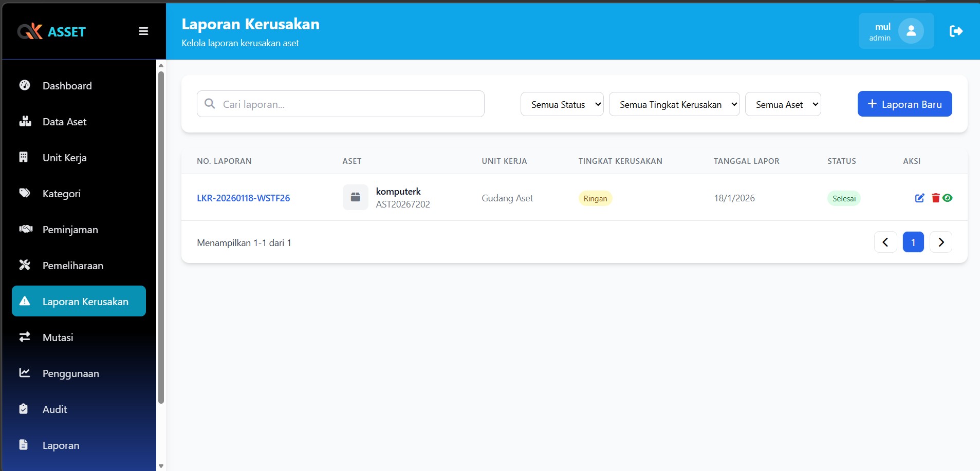Viewport: 980px width, 471px height.
Task: Click the logout icon in top bar
Action: pos(955,31)
